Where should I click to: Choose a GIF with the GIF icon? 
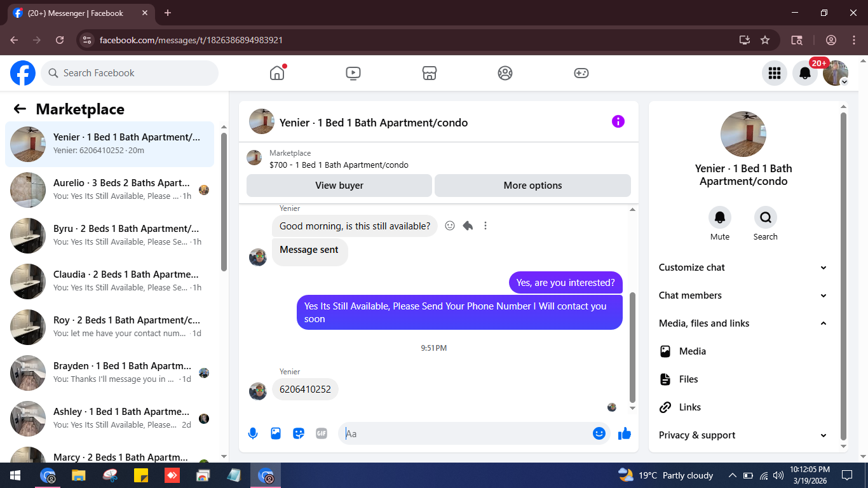coord(322,433)
